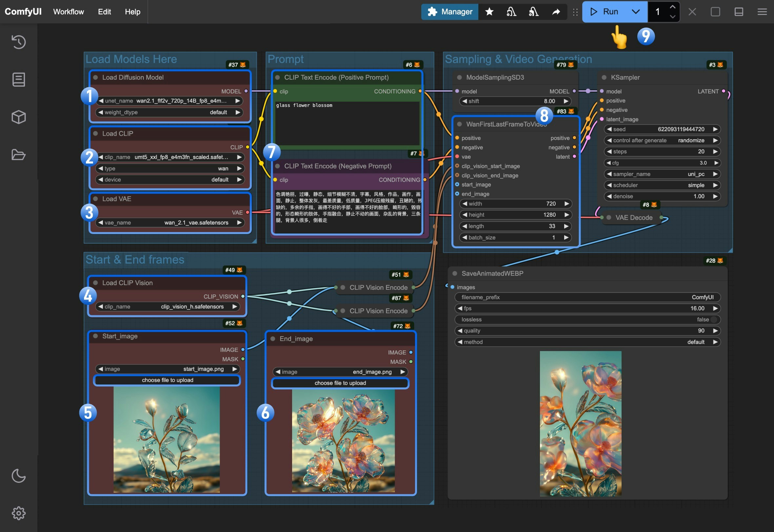Click the star favorites icon in the toolbar
774x532 pixels.
[489, 12]
